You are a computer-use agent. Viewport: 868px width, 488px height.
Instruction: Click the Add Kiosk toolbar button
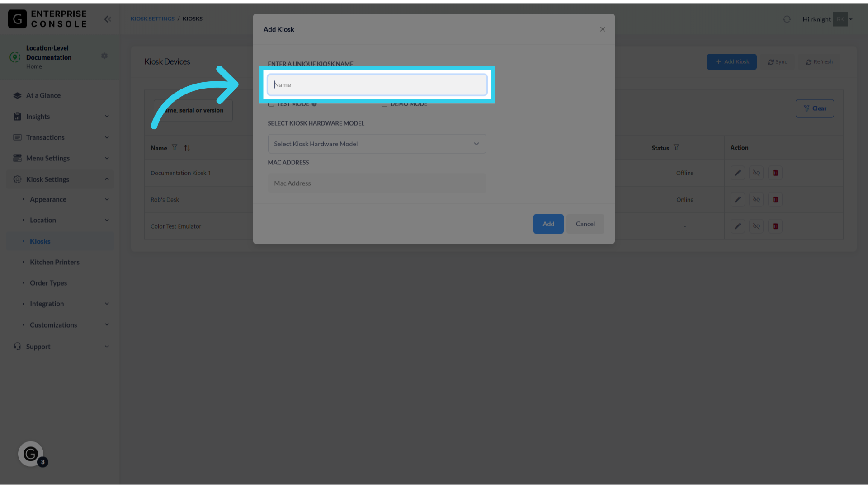pyautogui.click(x=731, y=62)
